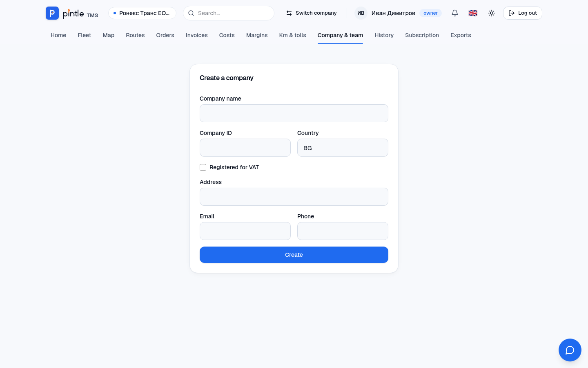Click the Pintle TMS logo
Screen dimensions: 588x368
(x=72, y=13)
